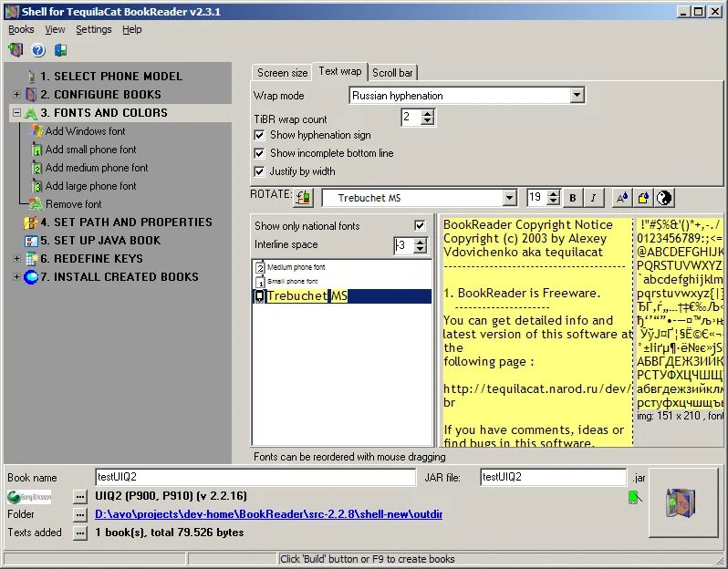Click the font size number field
Viewport: 728px width, 569px height.
click(536, 198)
